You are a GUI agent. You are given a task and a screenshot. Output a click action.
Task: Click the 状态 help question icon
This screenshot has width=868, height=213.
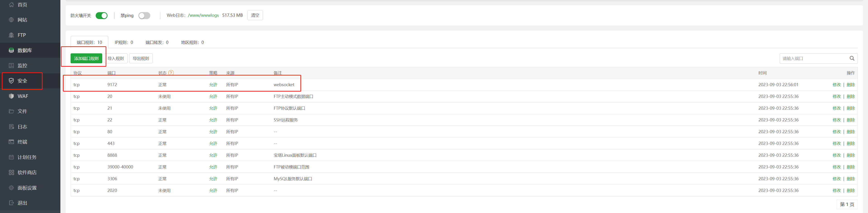[x=171, y=73]
